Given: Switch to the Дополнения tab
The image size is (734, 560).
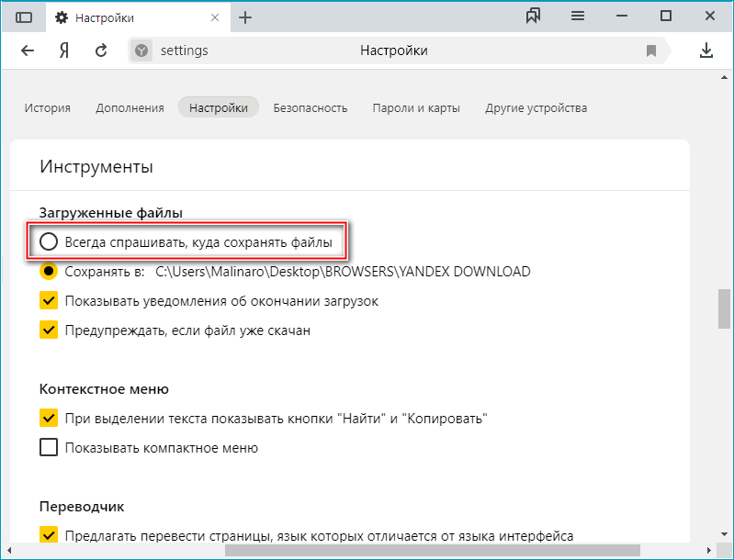Looking at the screenshot, I should (x=130, y=108).
